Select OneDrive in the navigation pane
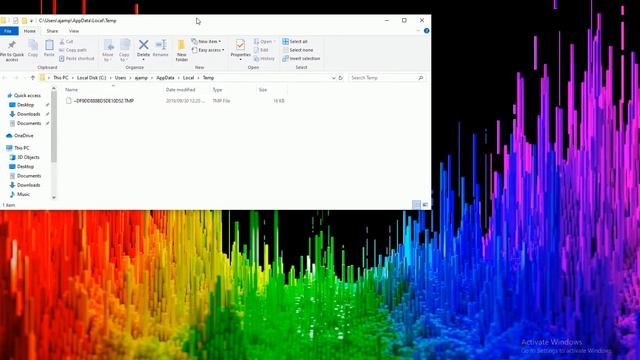This screenshot has width=640, height=360. click(24, 136)
